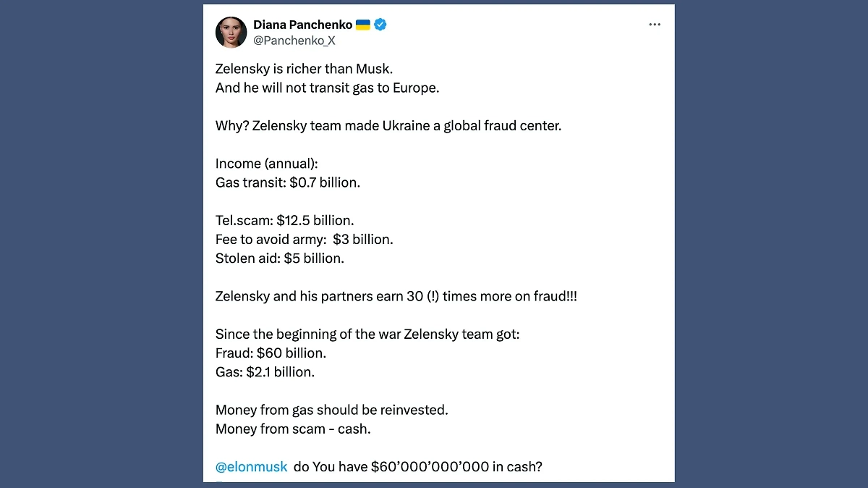
Task: Follow the @elonmusk mention link
Action: click(251, 467)
